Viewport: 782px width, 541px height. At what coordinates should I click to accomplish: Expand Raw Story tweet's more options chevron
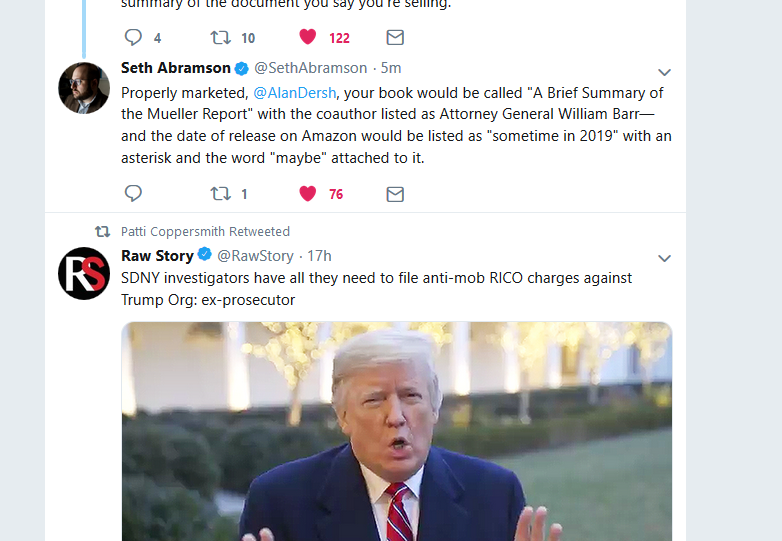[664, 258]
